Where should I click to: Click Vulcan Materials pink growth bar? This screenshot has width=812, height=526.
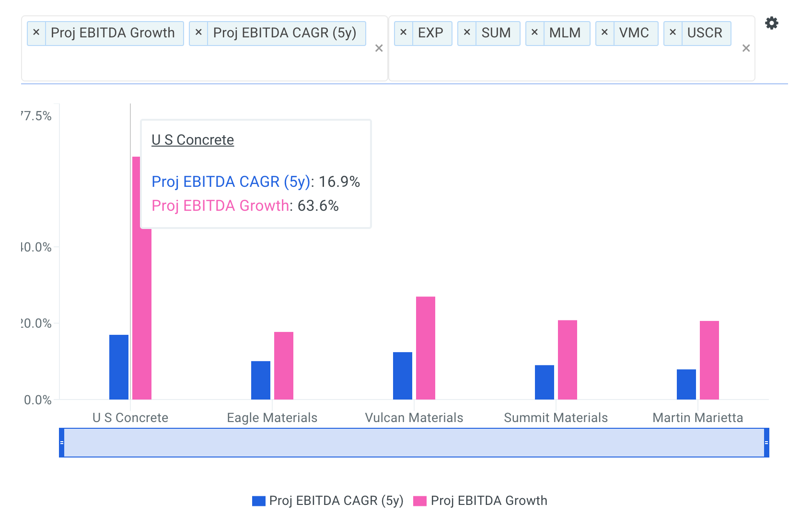[x=426, y=348]
